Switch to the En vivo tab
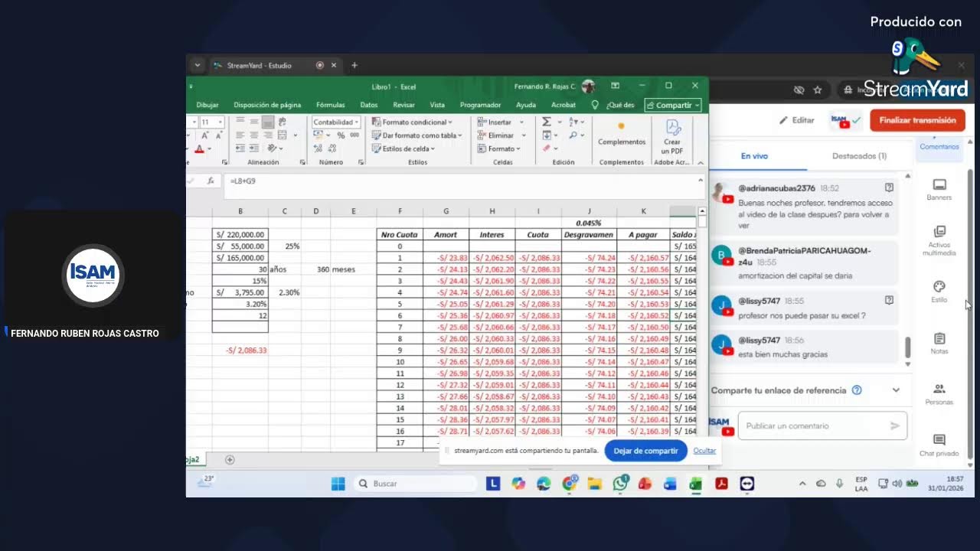The width and height of the screenshot is (980, 551). tap(754, 156)
